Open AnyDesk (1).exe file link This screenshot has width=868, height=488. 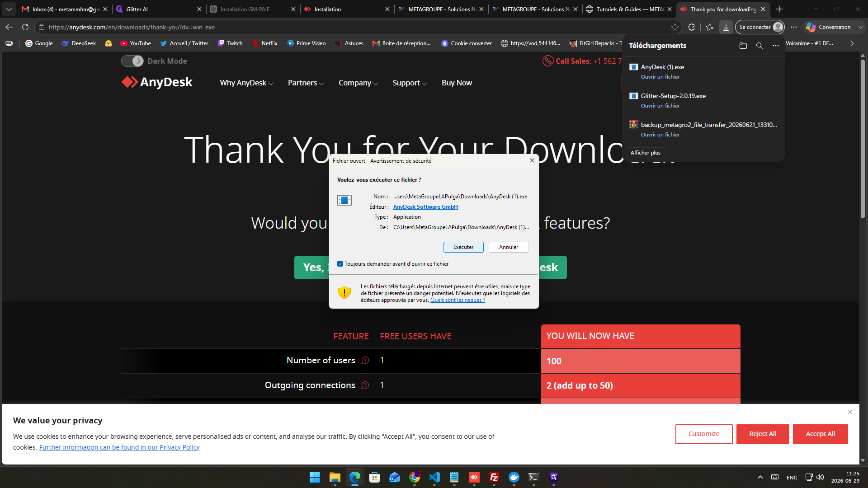click(x=660, y=77)
